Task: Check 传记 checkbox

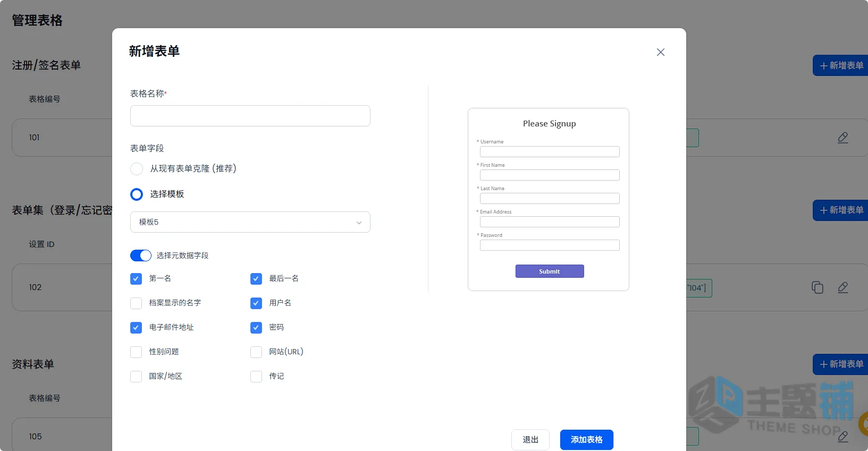Action: pyautogui.click(x=256, y=377)
